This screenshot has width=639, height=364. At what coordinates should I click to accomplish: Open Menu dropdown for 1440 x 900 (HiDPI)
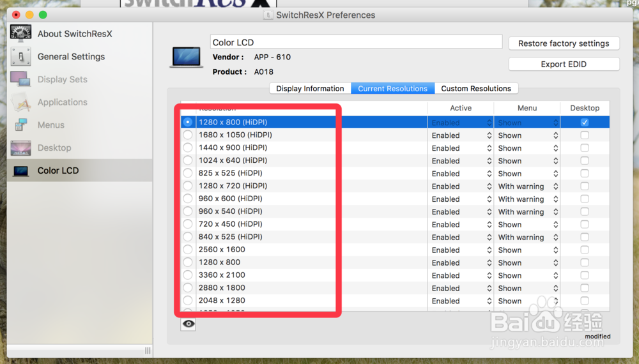[x=528, y=148]
